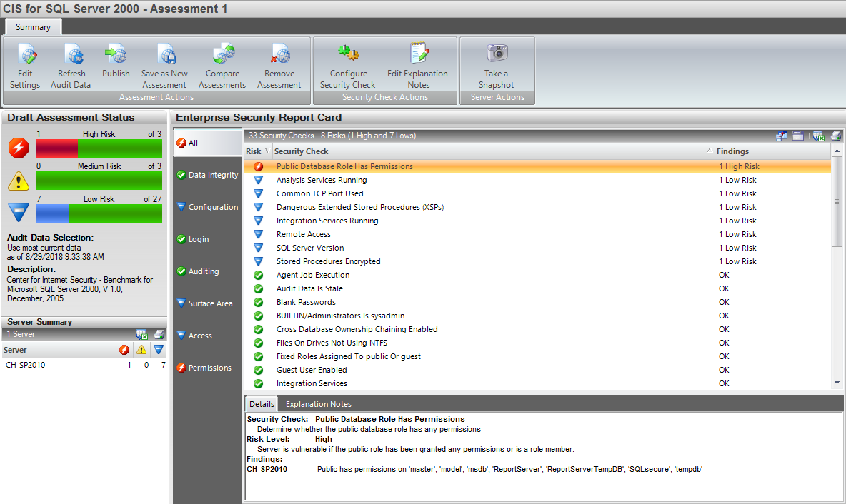Click the Low Risk blue funnel icon
846x504 pixels.
pos(19,213)
